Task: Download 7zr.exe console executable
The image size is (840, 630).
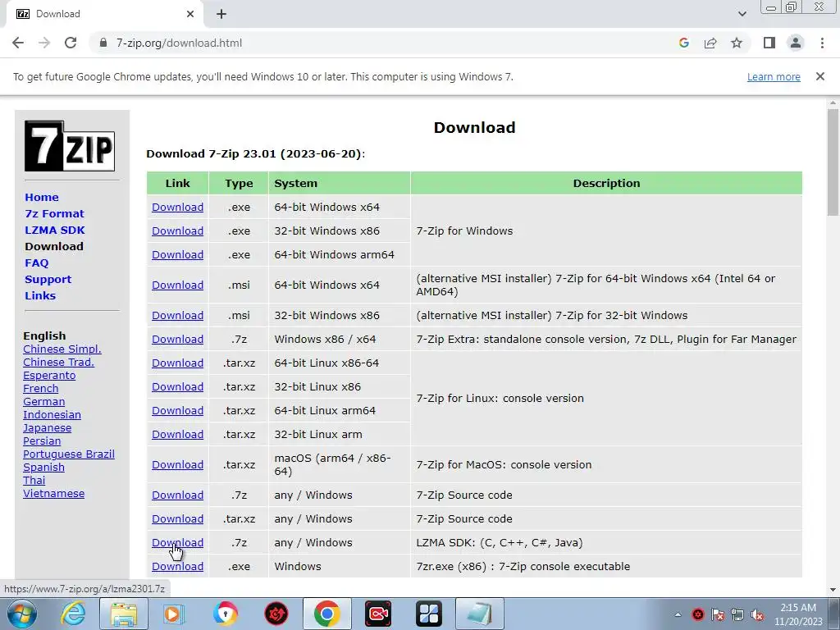Action: 177,567
